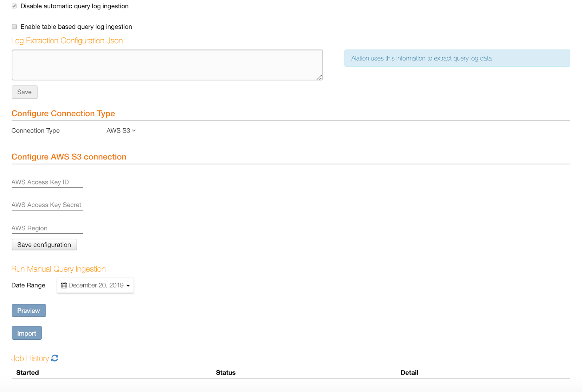Start the query log Import
582x392 pixels.
[x=27, y=333]
